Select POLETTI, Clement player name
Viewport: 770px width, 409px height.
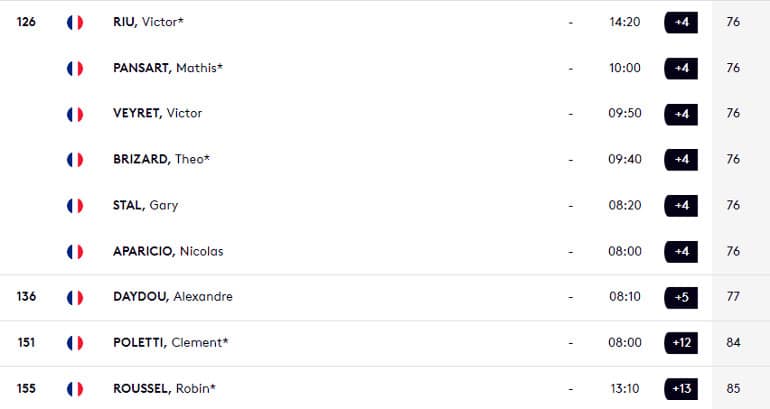coord(170,342)
